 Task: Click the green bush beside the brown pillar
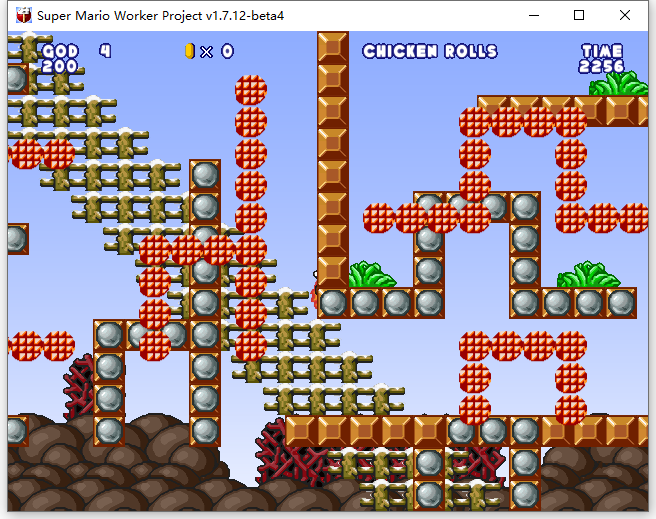pos(371,275)
